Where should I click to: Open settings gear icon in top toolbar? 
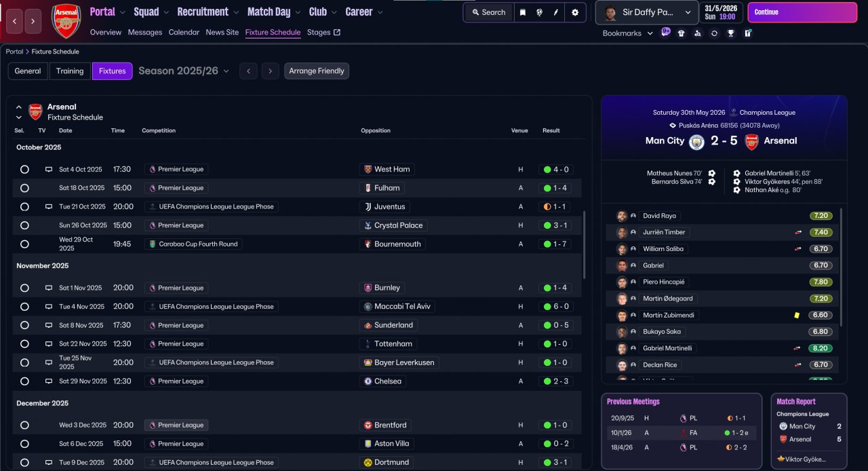click(x=575, y=12)
